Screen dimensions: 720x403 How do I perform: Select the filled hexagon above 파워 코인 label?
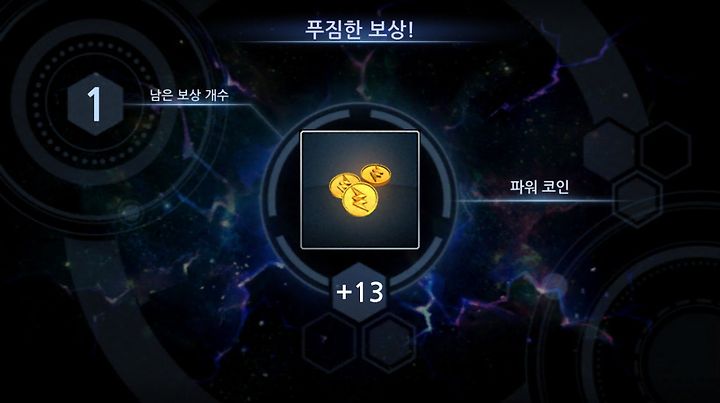click(x=610, y=150)
